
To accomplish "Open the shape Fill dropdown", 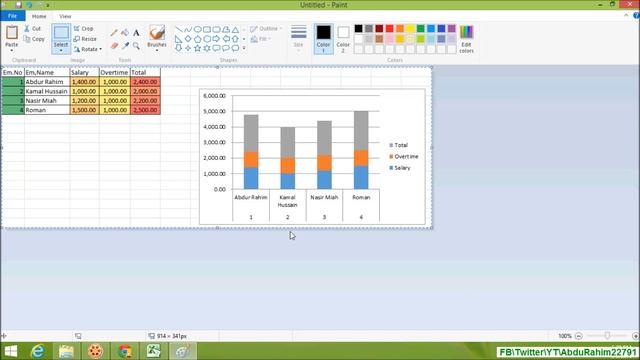I will [261, 39].
